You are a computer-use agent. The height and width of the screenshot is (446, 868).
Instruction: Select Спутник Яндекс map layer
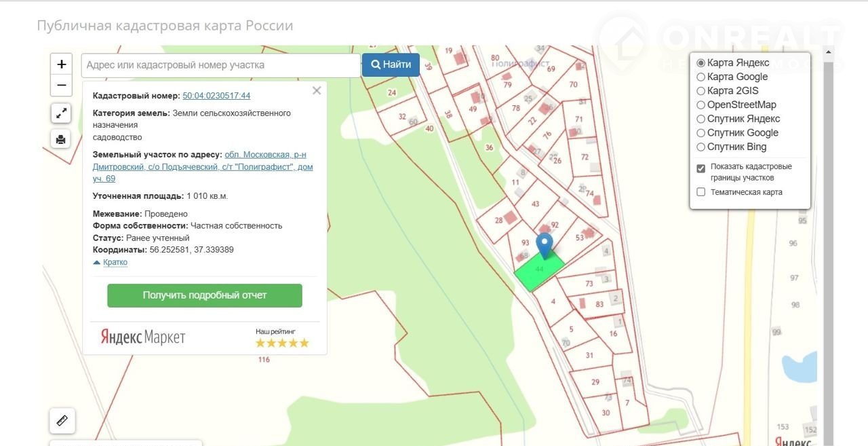click(x=701, y=119)
